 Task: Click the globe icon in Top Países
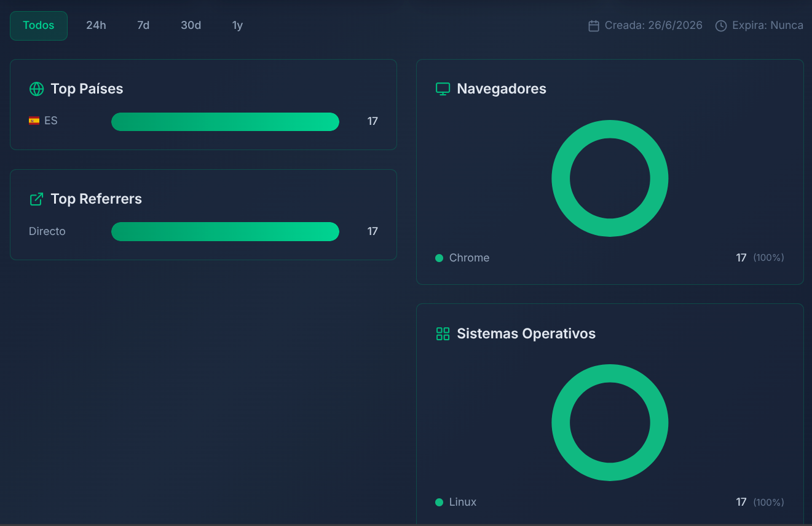click(36, 89)
